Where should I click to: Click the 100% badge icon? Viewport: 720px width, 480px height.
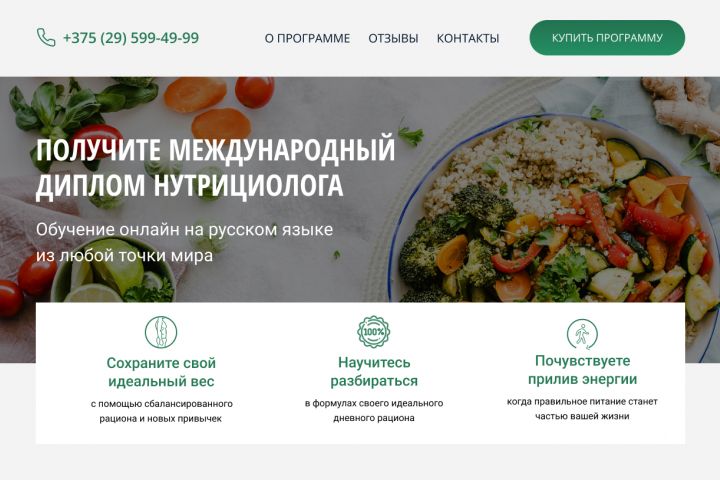coord(374,332)
